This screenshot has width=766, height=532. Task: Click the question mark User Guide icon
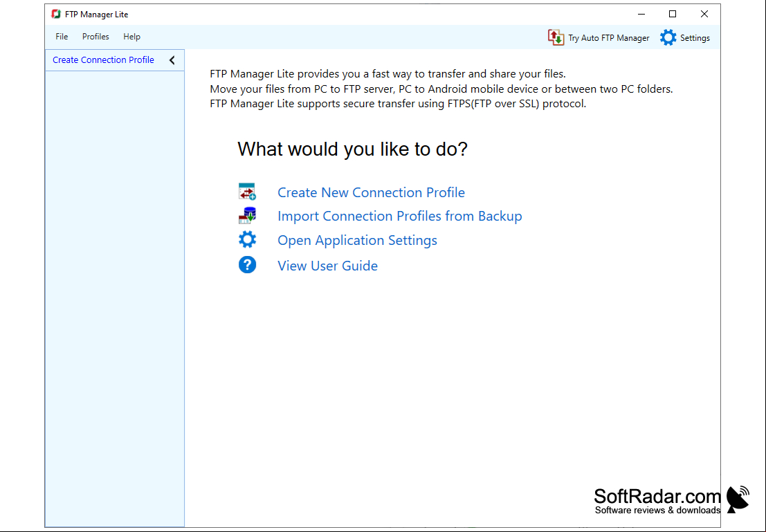[247, 265]
